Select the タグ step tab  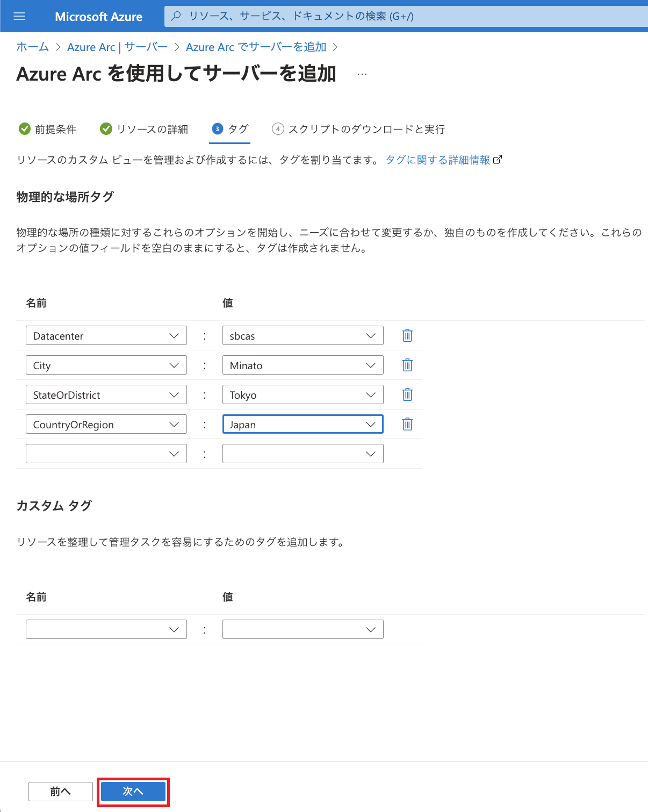tap(230, 129)
